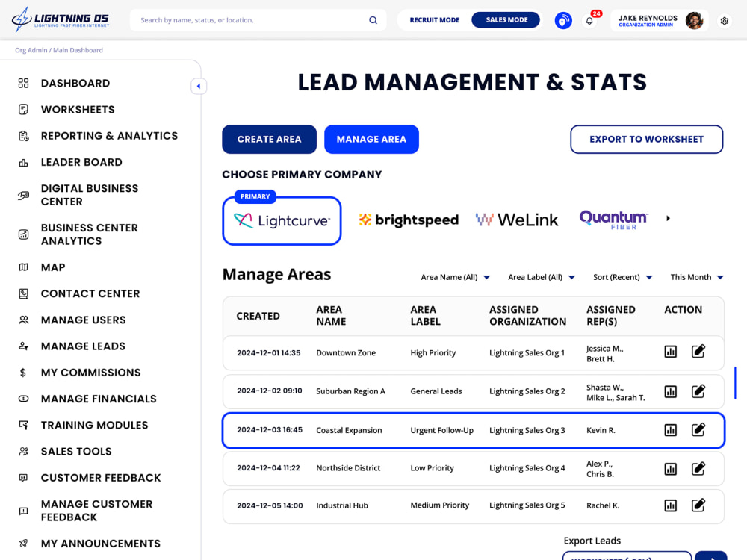
Task: Open stats chart for Suburban Region A
Action: 670,391
